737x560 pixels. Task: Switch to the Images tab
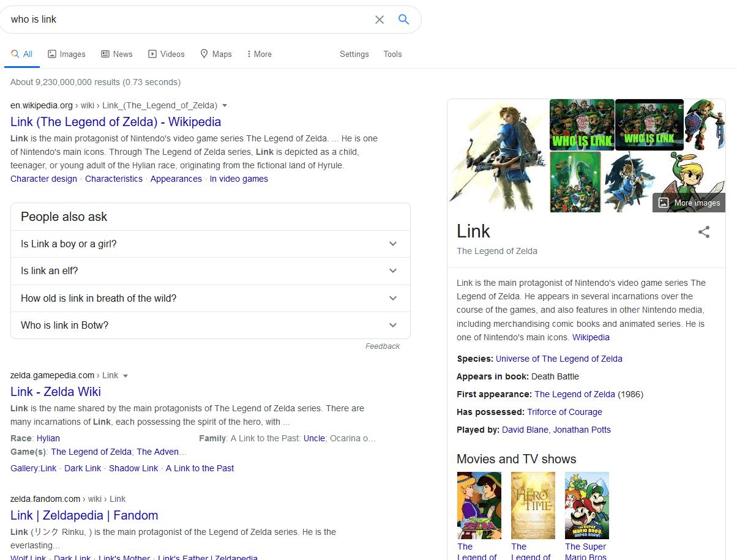[x=67, y=54]
